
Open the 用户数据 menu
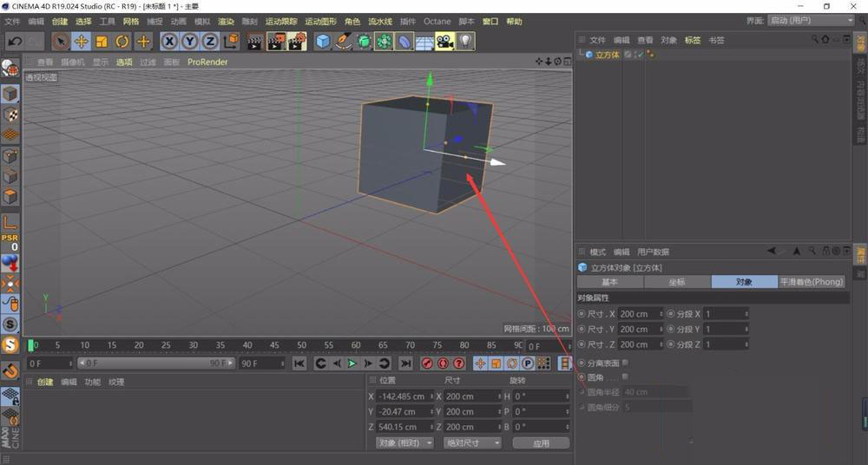point(654,252)
